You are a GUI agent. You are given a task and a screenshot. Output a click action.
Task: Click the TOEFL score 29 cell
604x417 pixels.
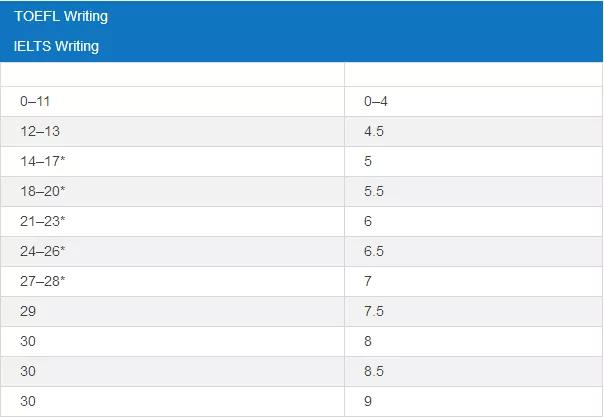point(28,311)
